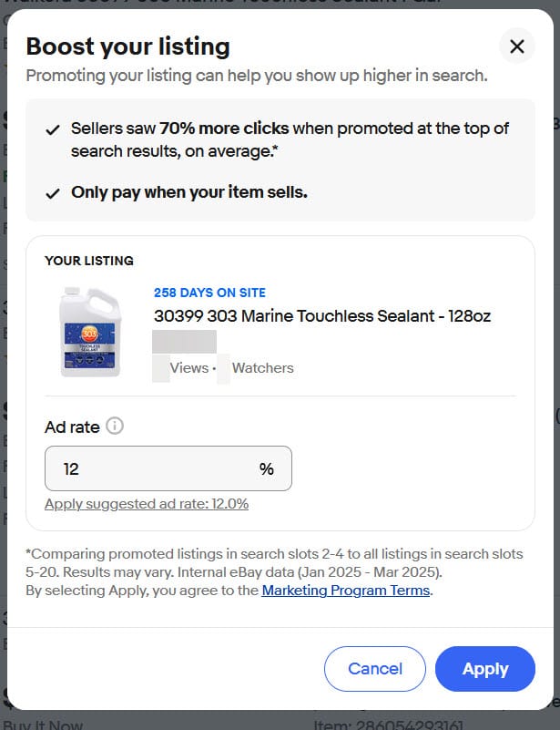Click the Ad rate info icon
The width and height of the screenshot is (560, 730).
pyautogui.click(x=115, y=426)
